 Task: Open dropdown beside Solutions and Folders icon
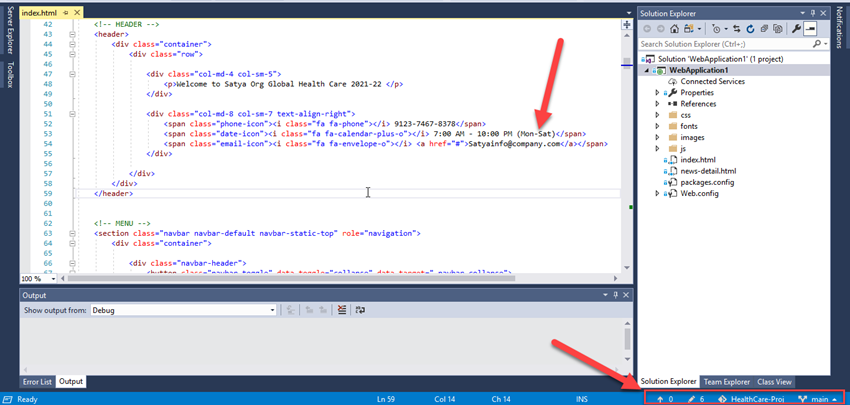tap(699, 28)
